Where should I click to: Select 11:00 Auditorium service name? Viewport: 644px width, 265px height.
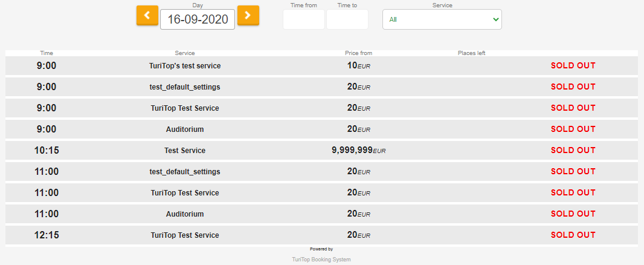(x=185, y=214)
